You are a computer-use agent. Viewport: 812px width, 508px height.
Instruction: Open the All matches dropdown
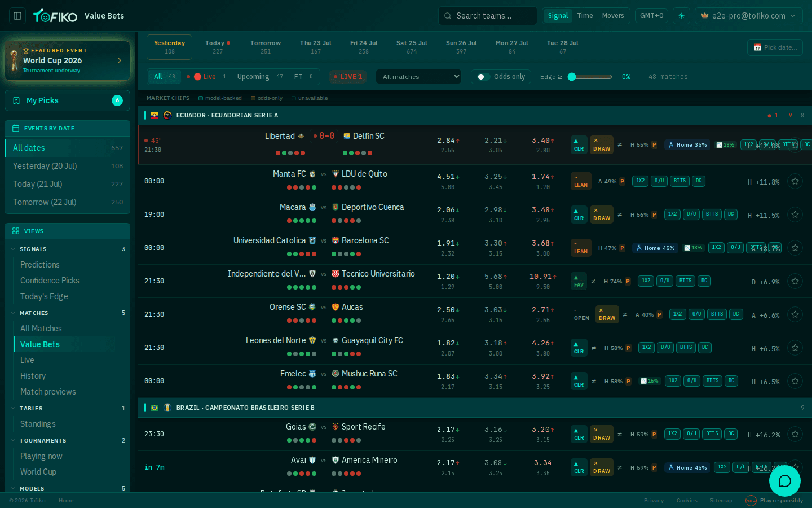(x=419, y=77)
